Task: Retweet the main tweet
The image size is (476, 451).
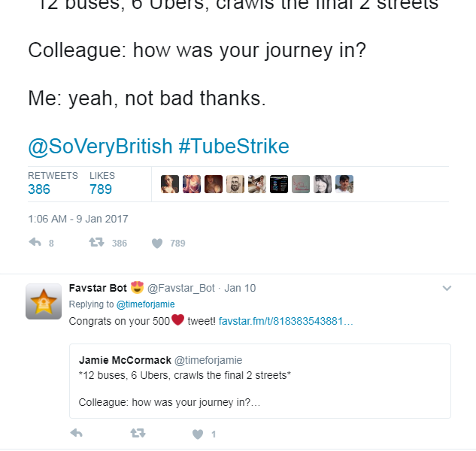Action: click(x=96, y=243)
